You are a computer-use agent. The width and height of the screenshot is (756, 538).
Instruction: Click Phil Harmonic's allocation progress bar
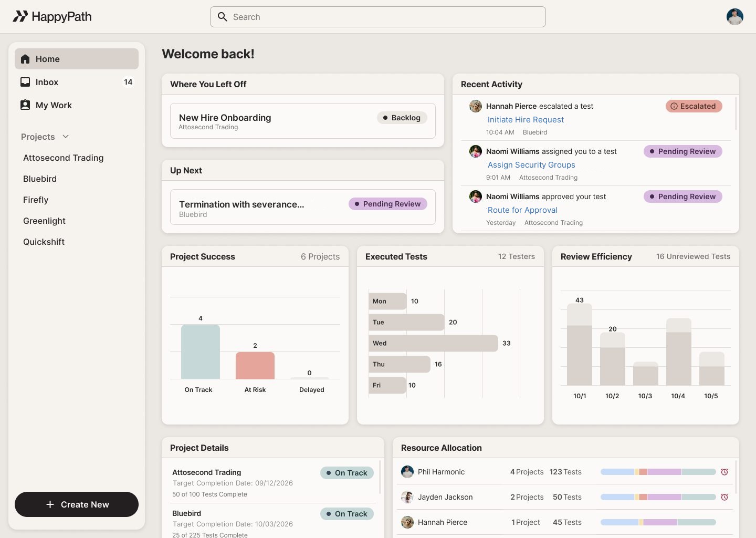[x=658, y=472]
